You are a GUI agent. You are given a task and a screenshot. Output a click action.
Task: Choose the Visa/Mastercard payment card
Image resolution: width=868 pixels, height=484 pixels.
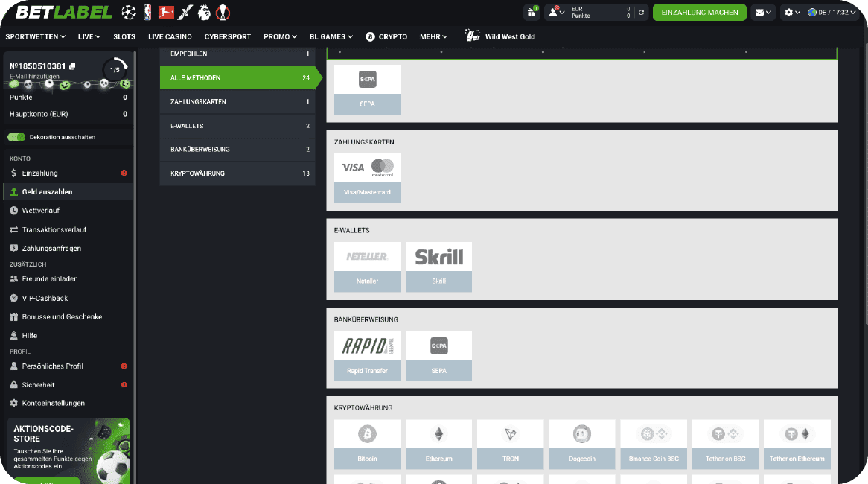[x=367, y=178]
